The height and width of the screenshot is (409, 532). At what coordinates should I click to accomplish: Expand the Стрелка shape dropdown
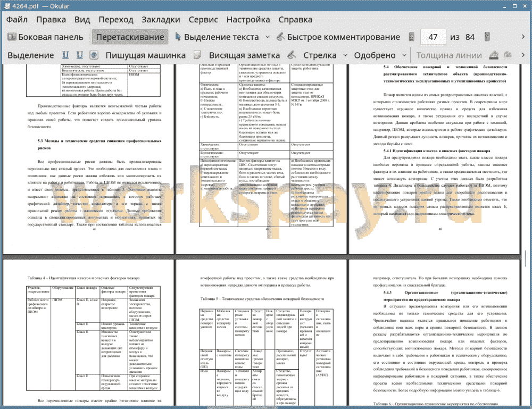[x=345, y=55]
